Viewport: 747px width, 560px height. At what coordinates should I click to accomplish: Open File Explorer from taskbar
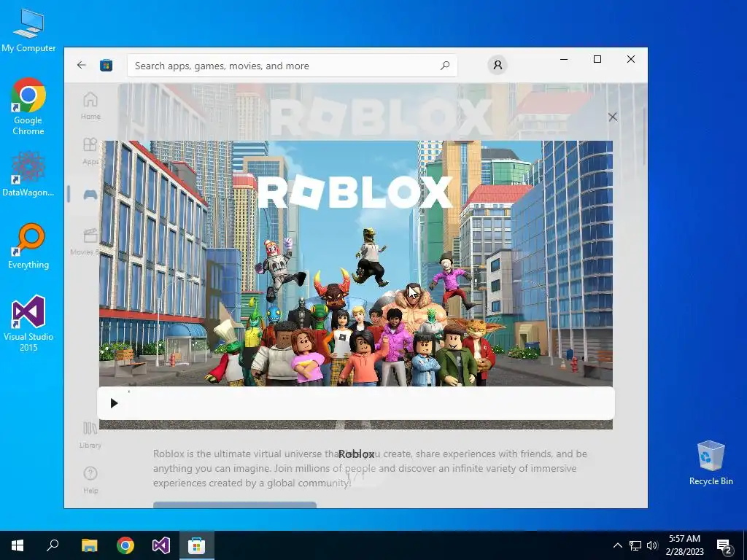point(89,545)
